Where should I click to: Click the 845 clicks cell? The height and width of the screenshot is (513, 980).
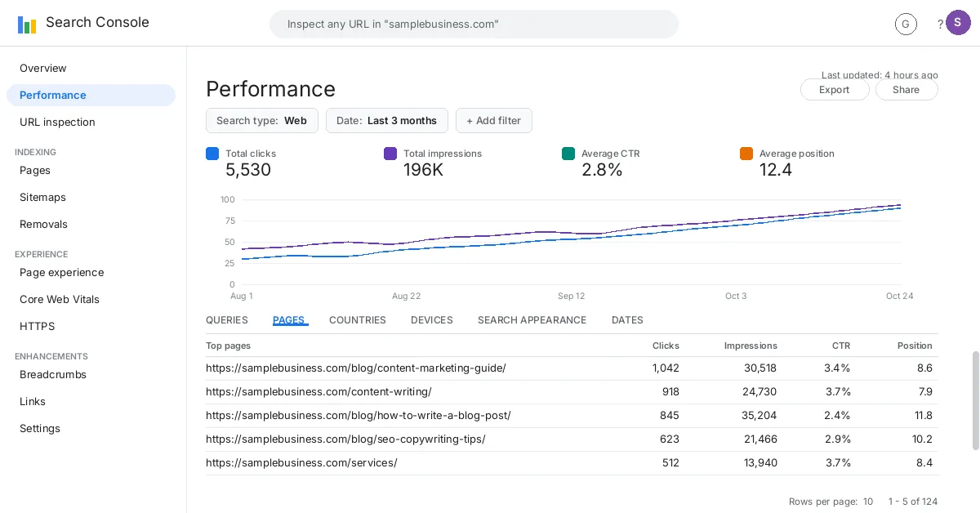pos(670,416)
